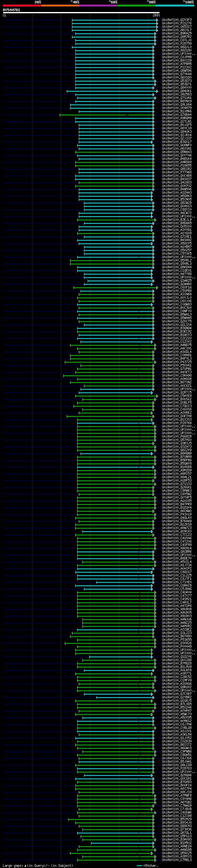Open hit UniRef100_Q9M7R2
The width and height of the screenshot is (197, 868).
coord(177,37)
